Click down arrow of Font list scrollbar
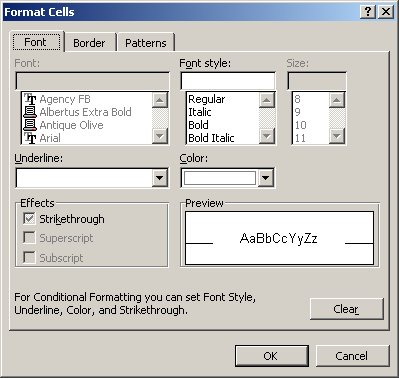Screen dimensions: 399x378 (160, 136)
